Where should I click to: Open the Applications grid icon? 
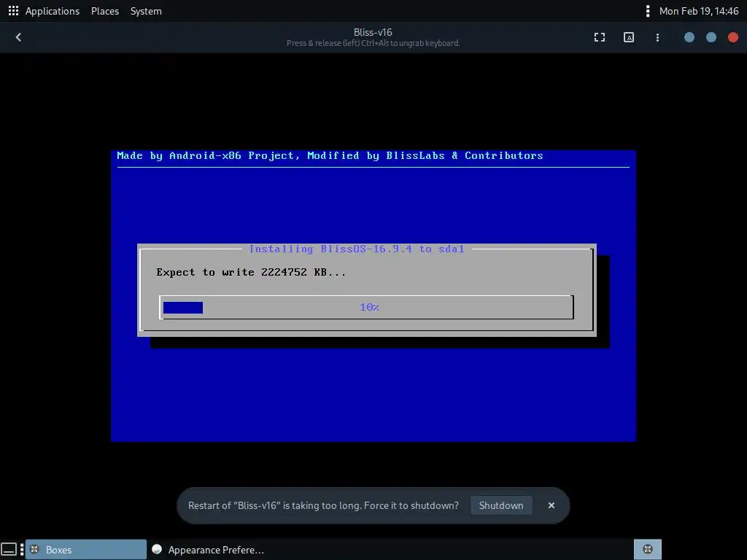pos(13,10)
